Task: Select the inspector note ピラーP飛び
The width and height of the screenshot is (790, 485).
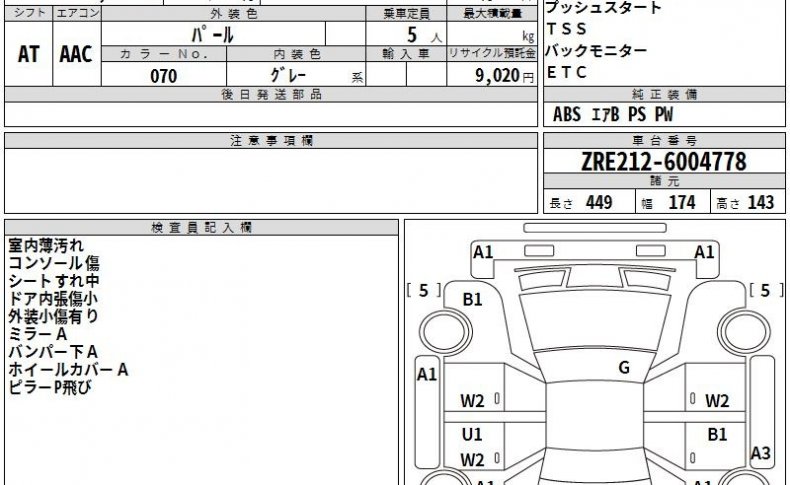Action: point(50,387)
